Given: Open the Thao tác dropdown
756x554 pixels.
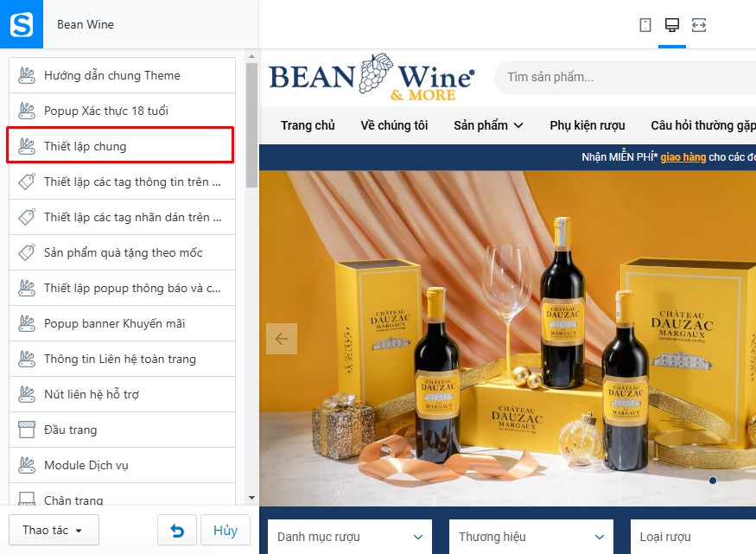Looking at the screenshot, I should click(x=54, y=531).
